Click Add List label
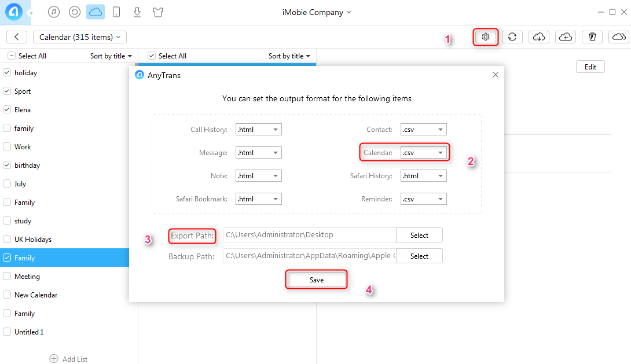The height and width of the screenshot is (364, 631). [x=75, y=359]
